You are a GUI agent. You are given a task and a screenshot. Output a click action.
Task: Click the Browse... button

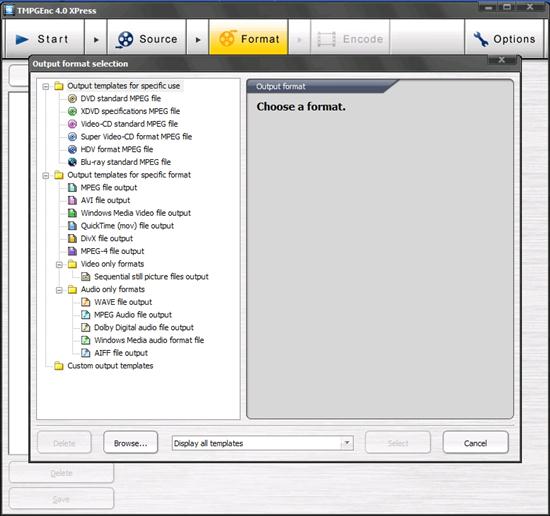coord(130,443)
